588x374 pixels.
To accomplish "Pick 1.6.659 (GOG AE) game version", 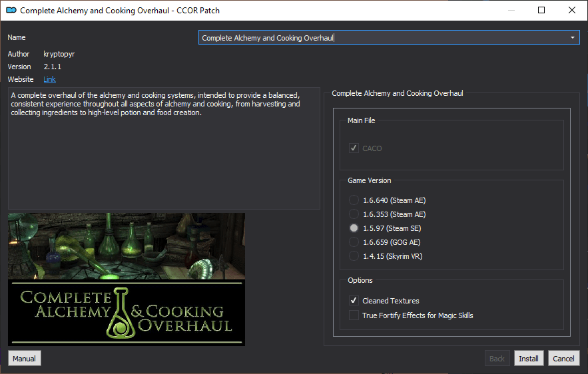I will (x=354, y=242).
